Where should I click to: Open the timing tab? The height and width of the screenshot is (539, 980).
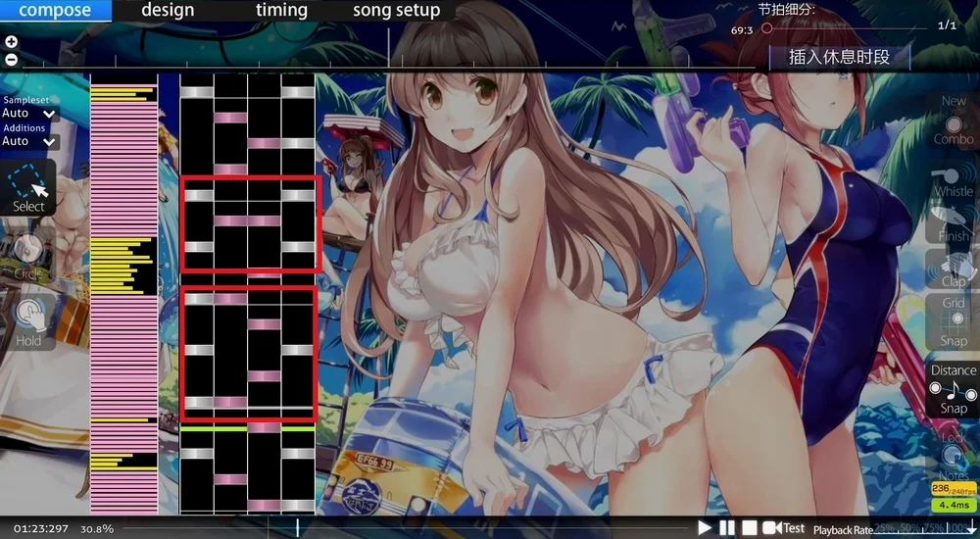281,11
